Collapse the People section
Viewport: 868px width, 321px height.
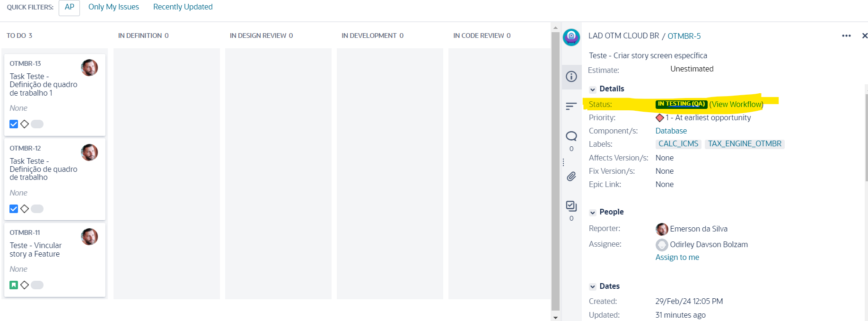(593, 213)
